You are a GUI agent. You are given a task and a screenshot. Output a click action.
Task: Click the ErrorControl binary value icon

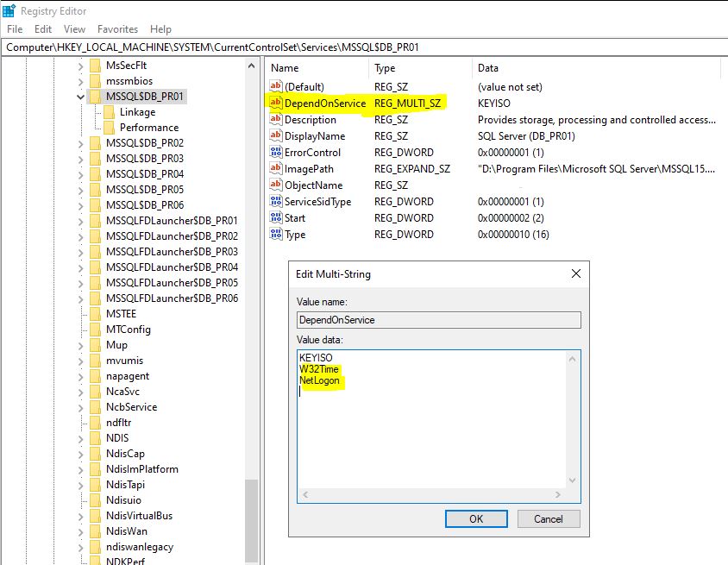pyautogui.click(x=276, y=152)
